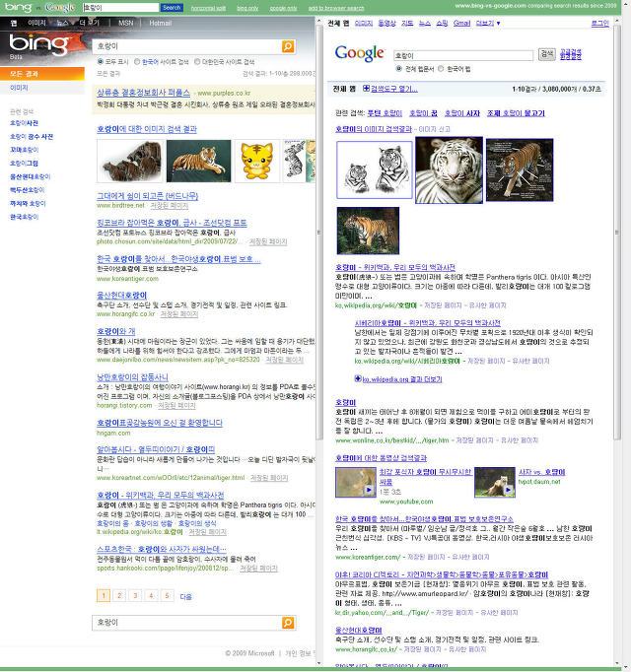The width and height of the screenshot is (631, 672).
Task: Open Bing 뉴스 tab in top nav
Action: (x=63, y=23)
